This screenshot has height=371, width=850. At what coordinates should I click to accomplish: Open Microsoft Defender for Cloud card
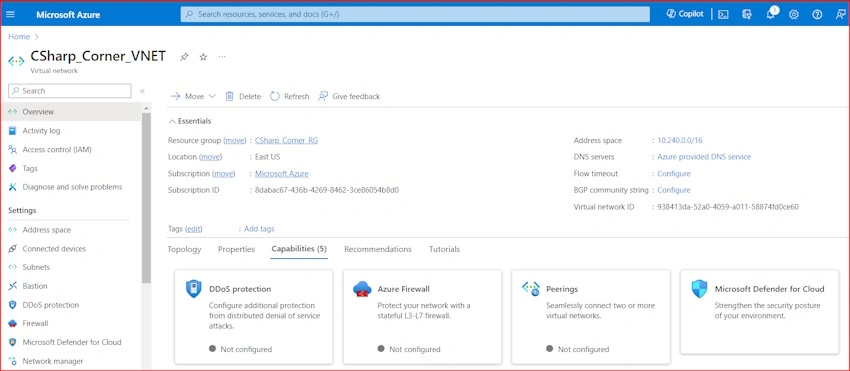[759, 312]
